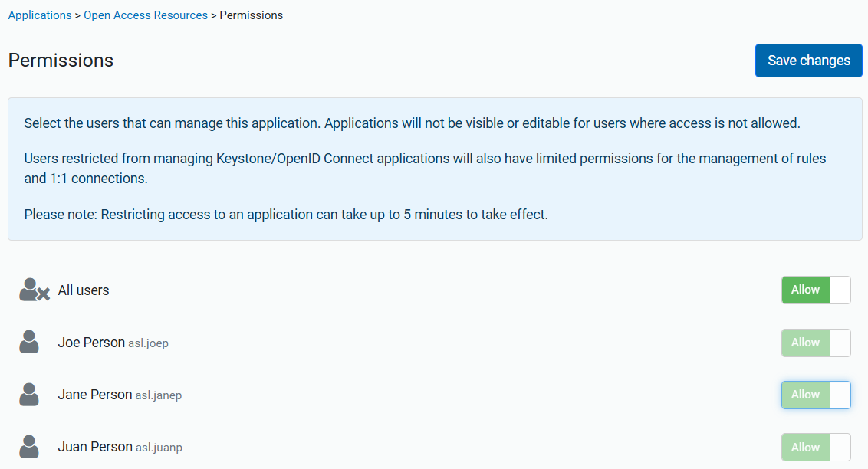The width and height of the screenshot is (868, 469).
Task: Select the All users label
Action: coord(84,290)
